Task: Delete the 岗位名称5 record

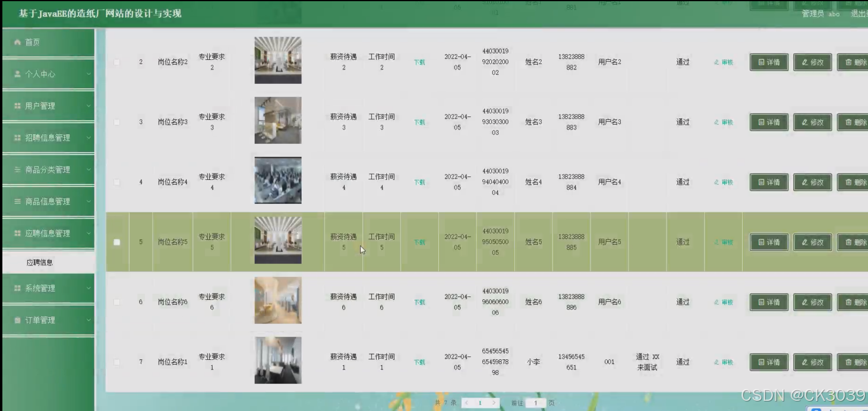Action: [853, 242]
